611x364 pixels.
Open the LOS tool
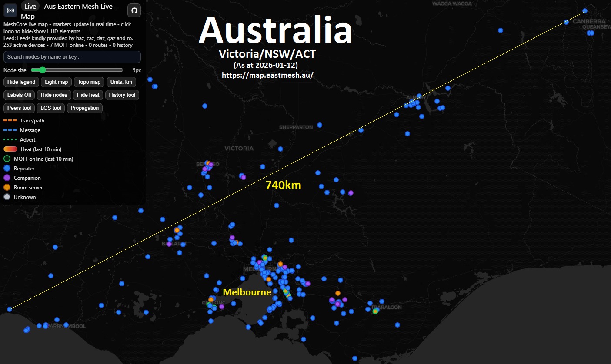[51, 108]
